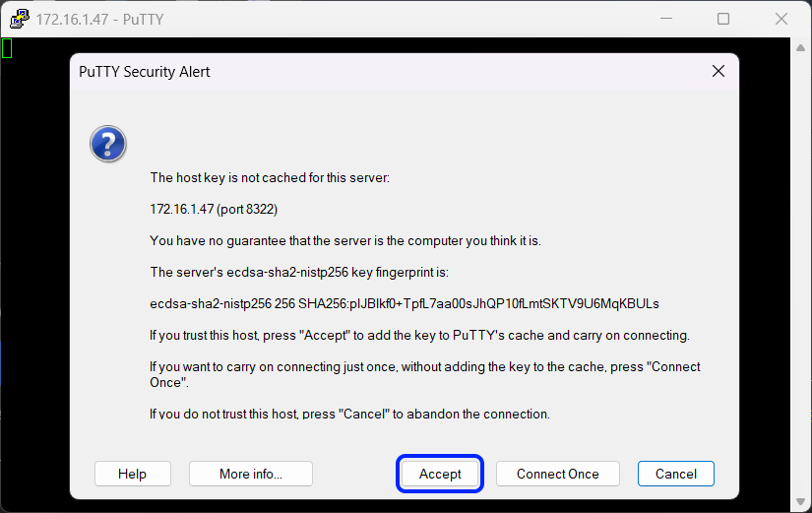Click 'The host key is not cached' text
The height and width of the screenshot is (513, 812).
coord(270,178)
